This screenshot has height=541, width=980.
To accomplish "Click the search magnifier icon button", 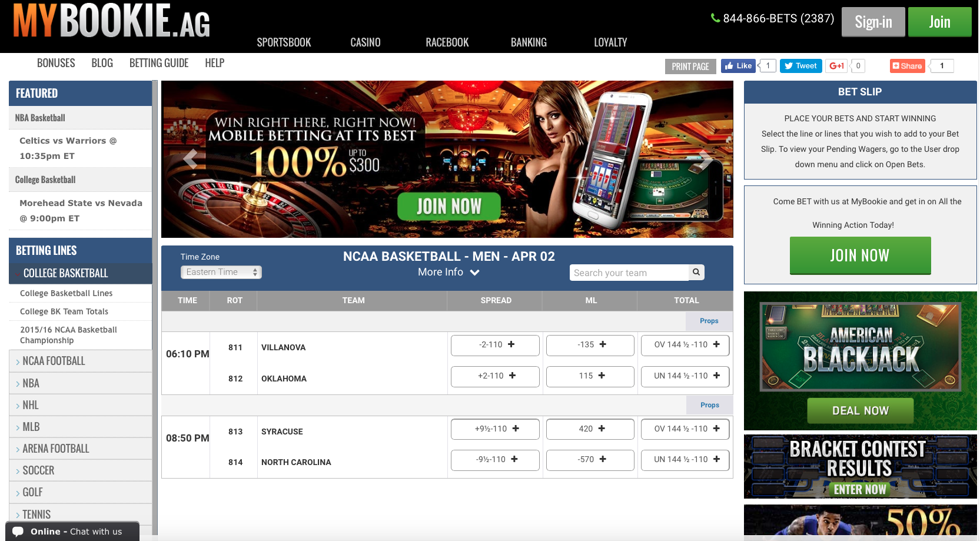I will coord(696,272).
